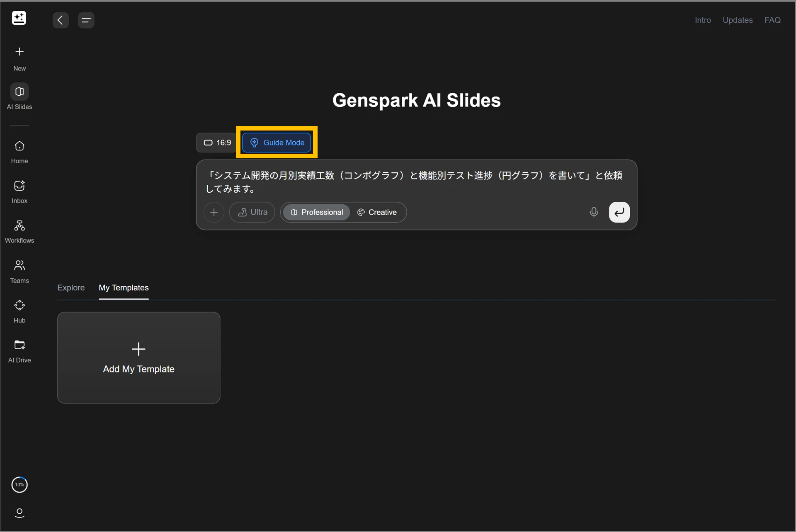
Task: Click the microphone voice input icon
Action: 594,212
